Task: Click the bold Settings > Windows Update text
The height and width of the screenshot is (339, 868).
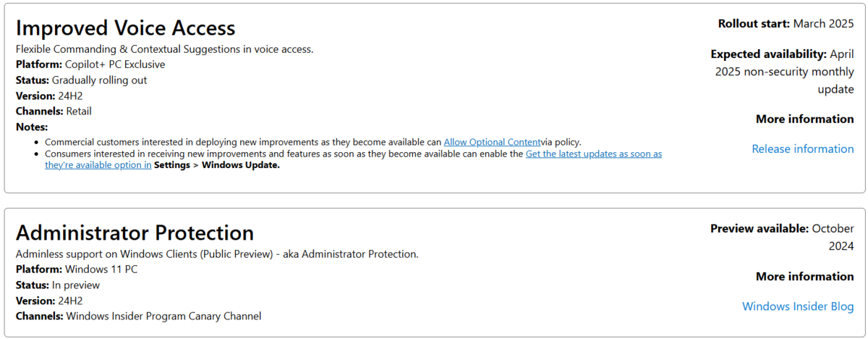Action: tap(217, 165)
